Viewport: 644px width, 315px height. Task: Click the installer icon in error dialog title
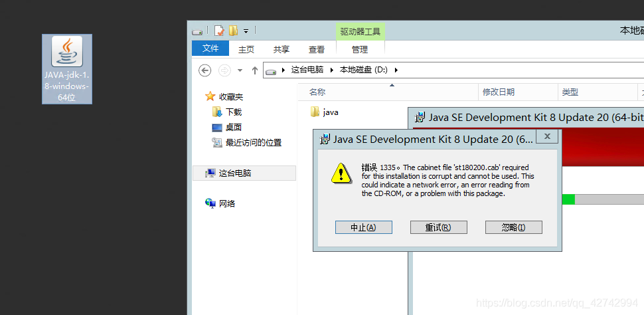(x=325, y=139)
